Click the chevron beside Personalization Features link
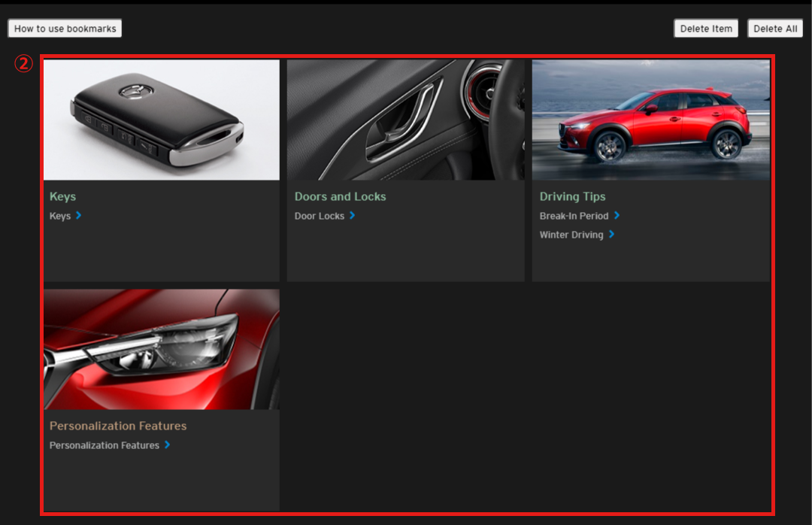This screenshot has width=812, height=525. tap(167, 445)
